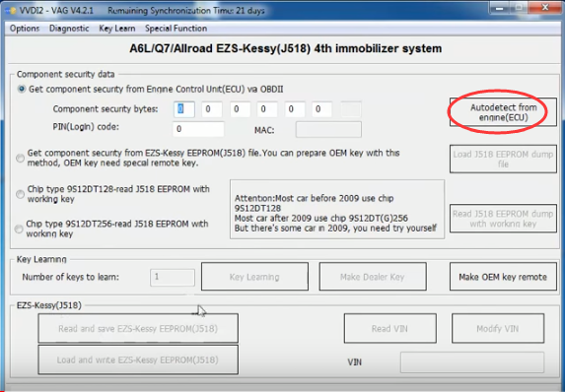
Task: Open the Options menu
Action: [x=25, y=29]
